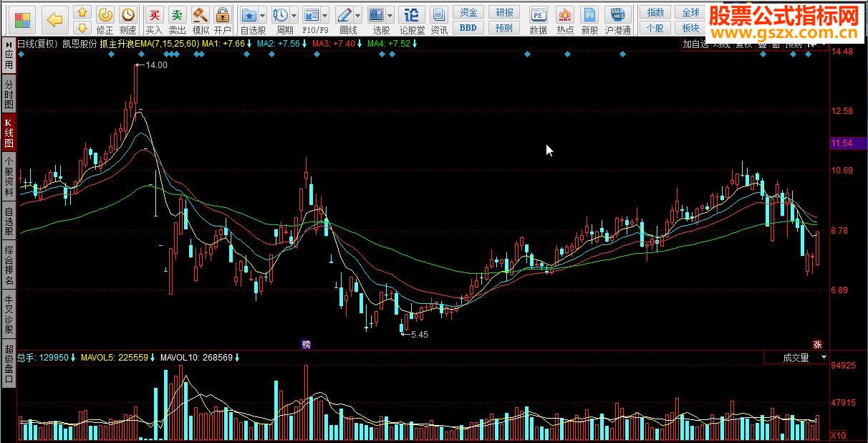
Task: Click the MA2: +7.56 value
Action: point(278,44)
